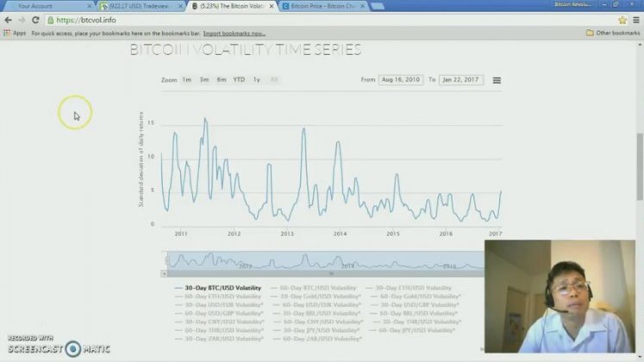Click the chart navigator overview area
644x362 pixels.
point(326,260)
